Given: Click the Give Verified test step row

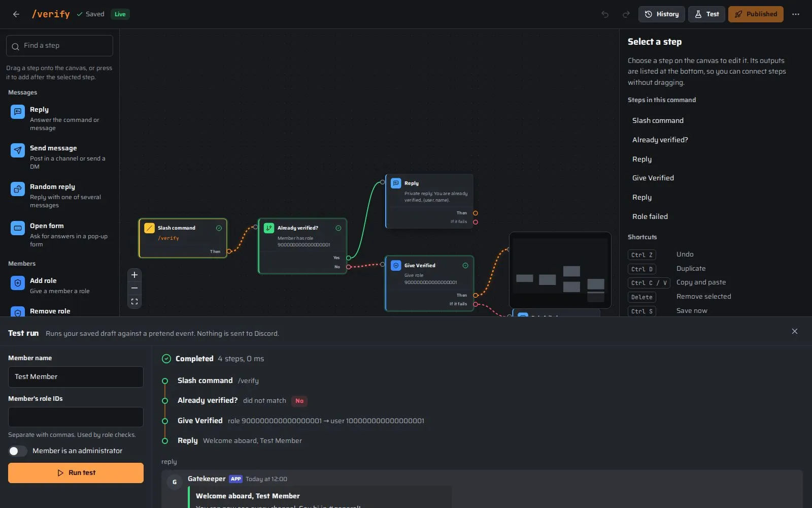Looking at the screenshot, I should [x=293, y=421].
